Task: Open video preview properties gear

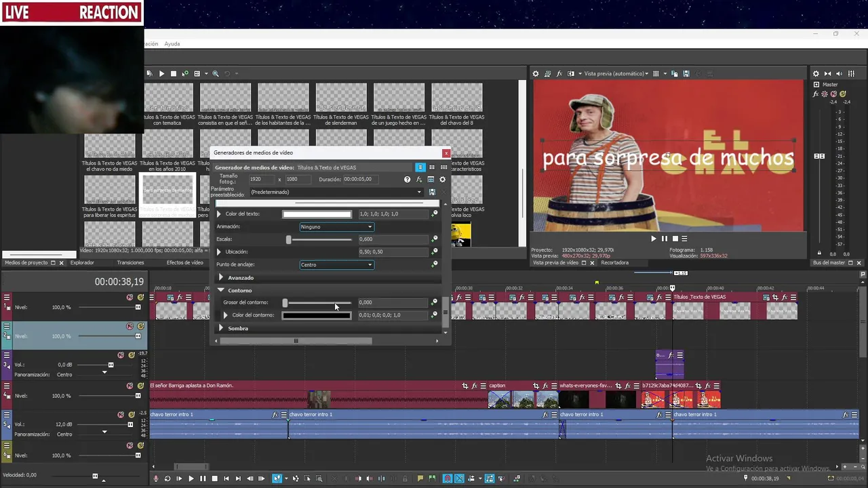Action: (536, 73)
